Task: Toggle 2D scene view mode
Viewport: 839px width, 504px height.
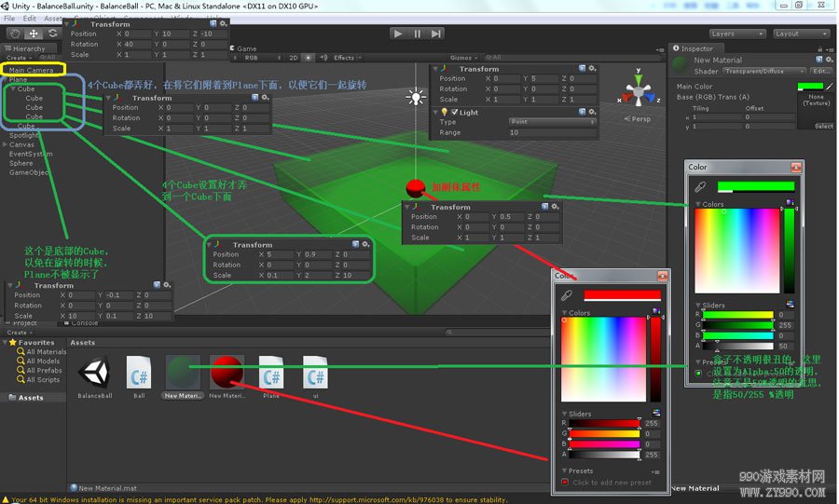Action: coord(294,58)
